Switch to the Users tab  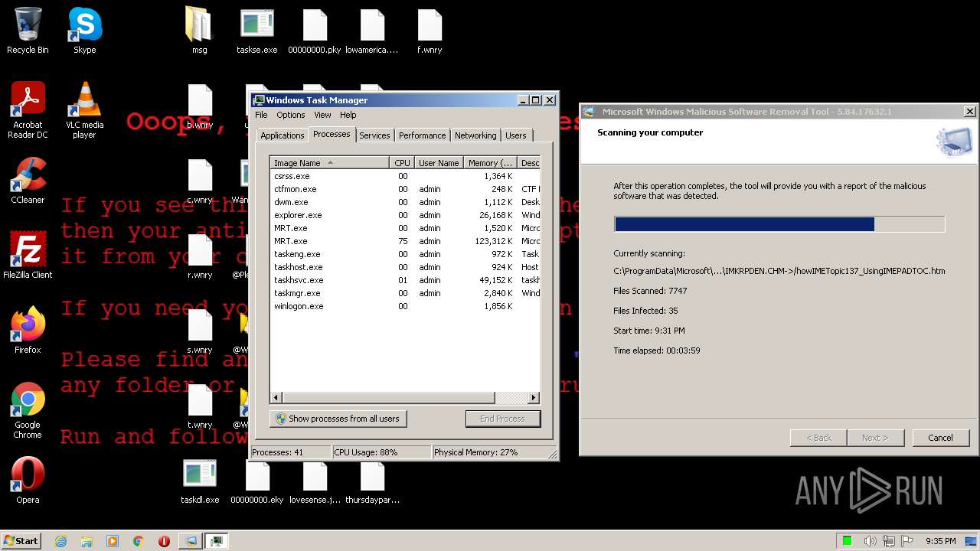(x=516, y=135)
